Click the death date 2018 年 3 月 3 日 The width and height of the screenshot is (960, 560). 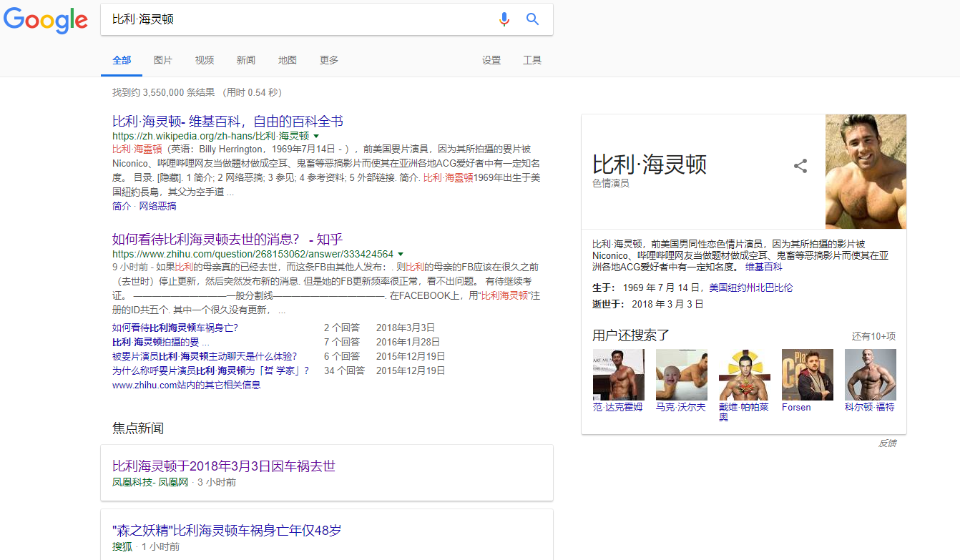tap(668, 304)
